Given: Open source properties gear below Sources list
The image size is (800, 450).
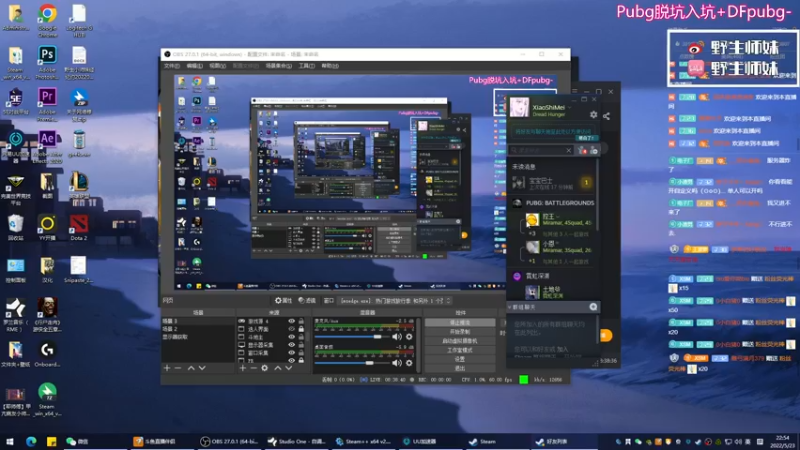Looking at the screenshot, I should [x=264, y=368].
